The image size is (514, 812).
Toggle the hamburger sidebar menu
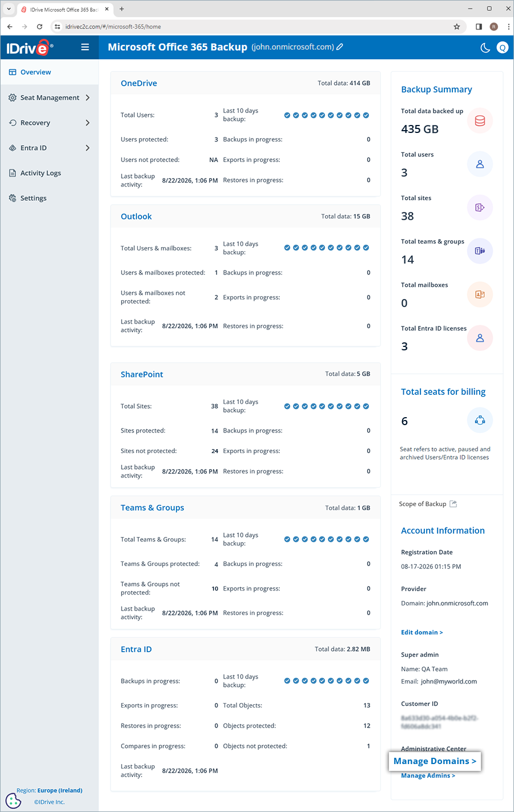pos(85,47)
